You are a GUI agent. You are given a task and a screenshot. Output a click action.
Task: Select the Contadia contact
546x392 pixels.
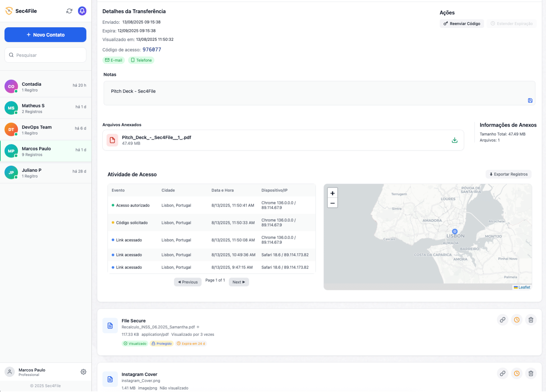46,87
